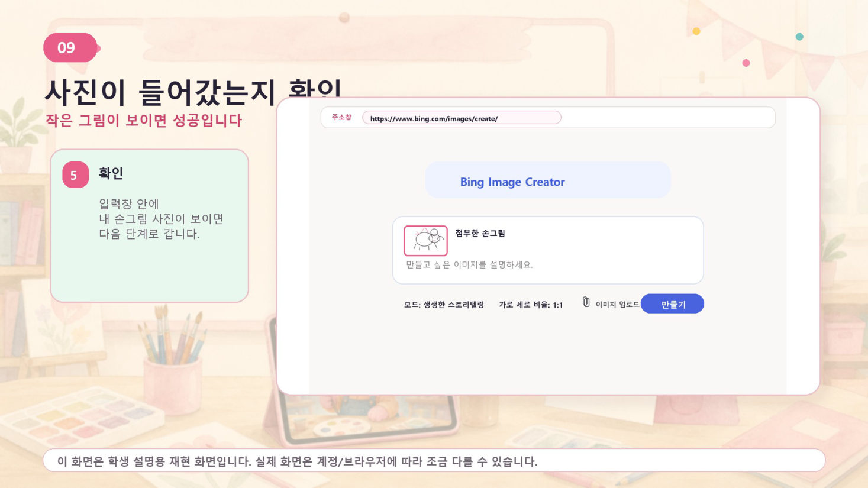Click the text 다음 단계로 갑니다.
868x488 pixels.
coord(149,234)
